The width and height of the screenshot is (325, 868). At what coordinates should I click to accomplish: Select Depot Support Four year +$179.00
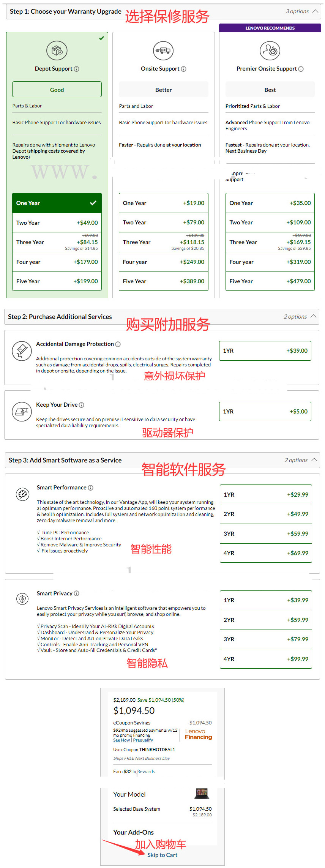click(x=57, y=262)
